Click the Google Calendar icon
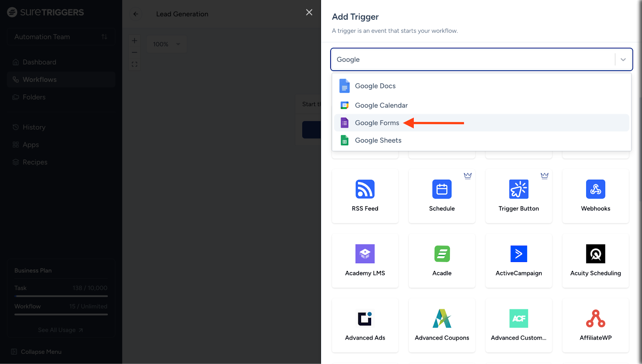This screenshot has height=364, width=642. (x=344, y=105)
